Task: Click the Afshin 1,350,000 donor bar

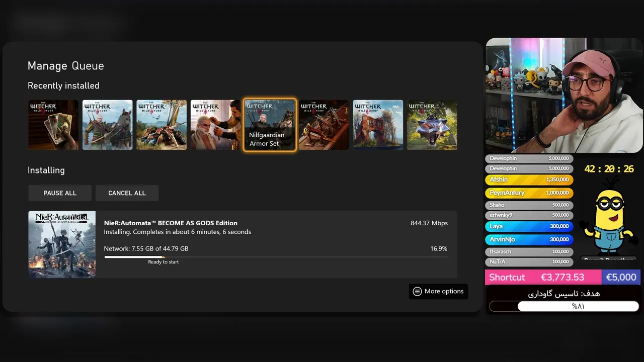Action: click(x=529, y=179)
